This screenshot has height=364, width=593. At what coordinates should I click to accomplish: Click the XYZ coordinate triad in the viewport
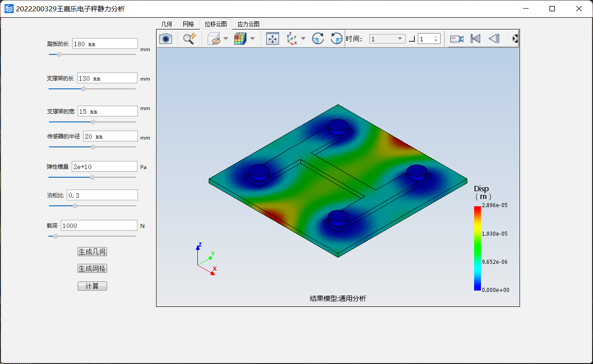pyautogui.click(x=206, y=259)
